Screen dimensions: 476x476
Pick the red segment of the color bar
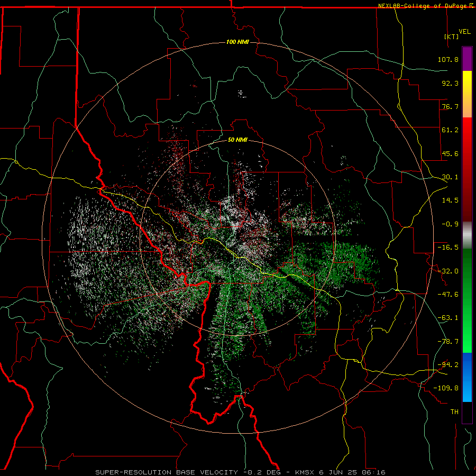[x=467, y=169]
